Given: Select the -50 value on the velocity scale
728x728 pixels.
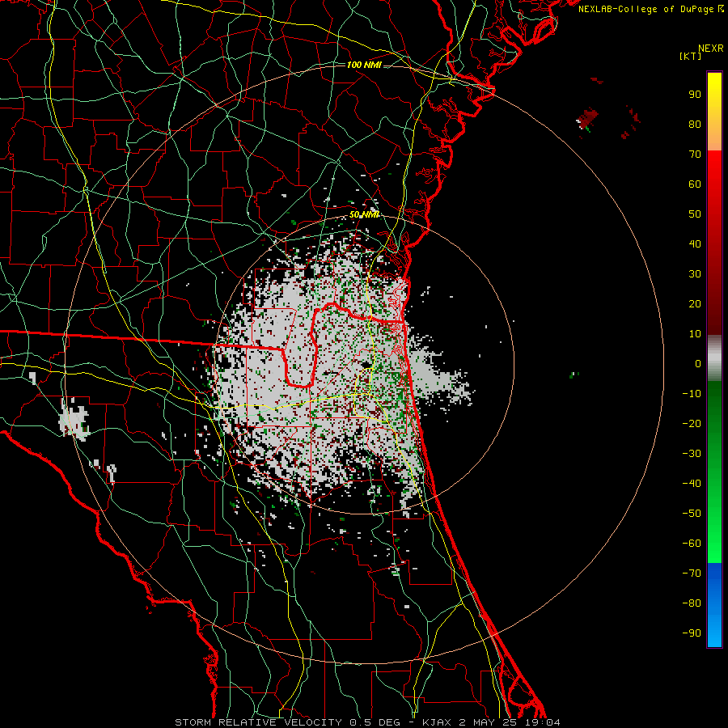Looking at the screenshot, I should coord(692,513).
